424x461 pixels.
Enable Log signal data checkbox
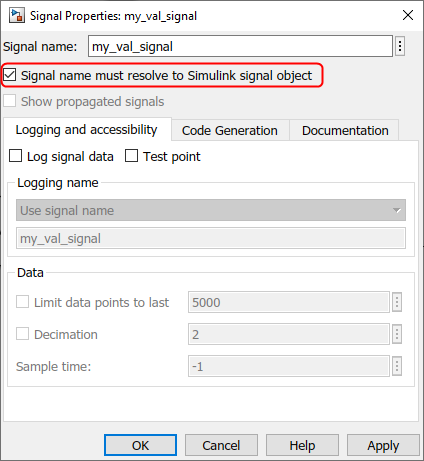16,156
